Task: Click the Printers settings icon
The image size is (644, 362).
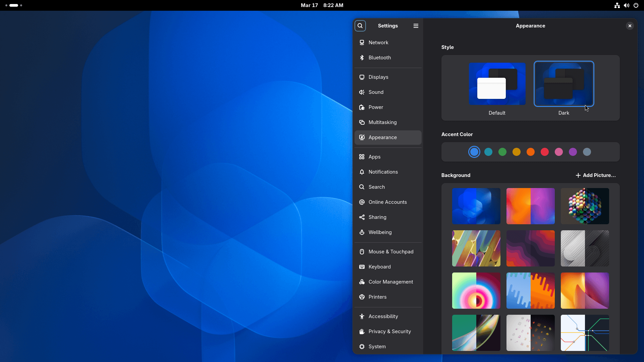Action: coord(362,297)
